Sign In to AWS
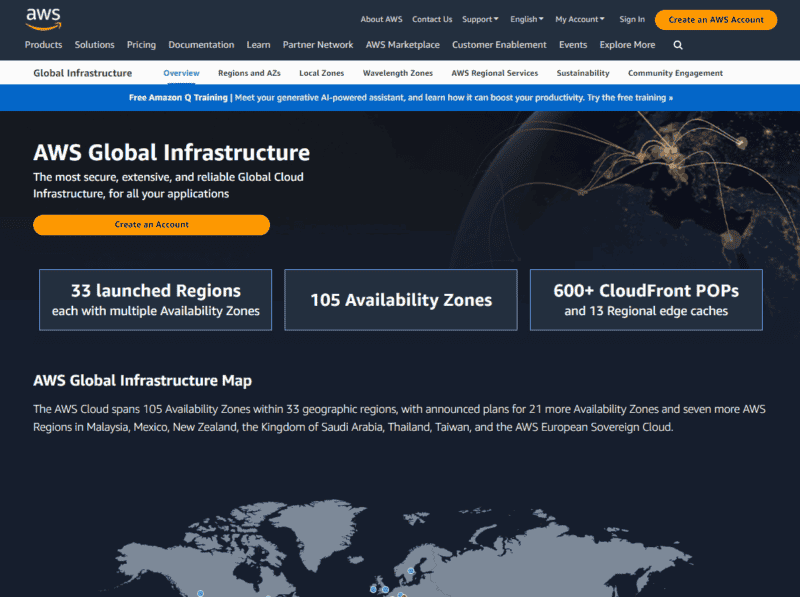 click(x=631, y=18)
